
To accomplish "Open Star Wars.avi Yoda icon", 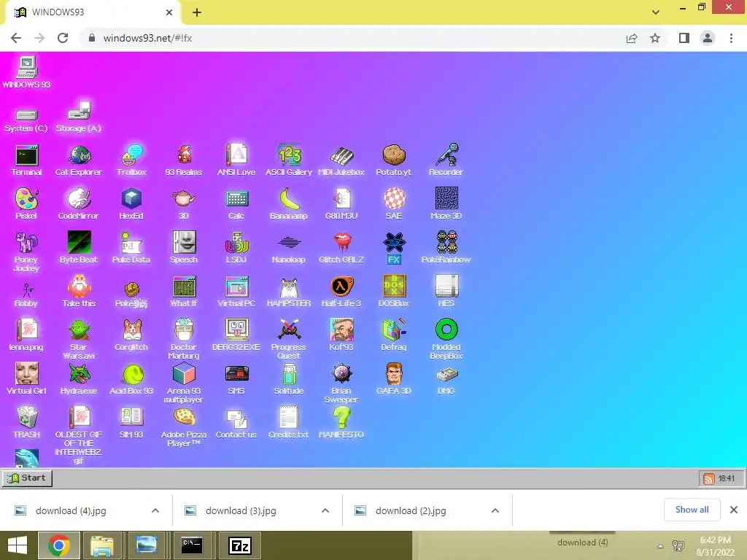I will (x=79, y=339).
